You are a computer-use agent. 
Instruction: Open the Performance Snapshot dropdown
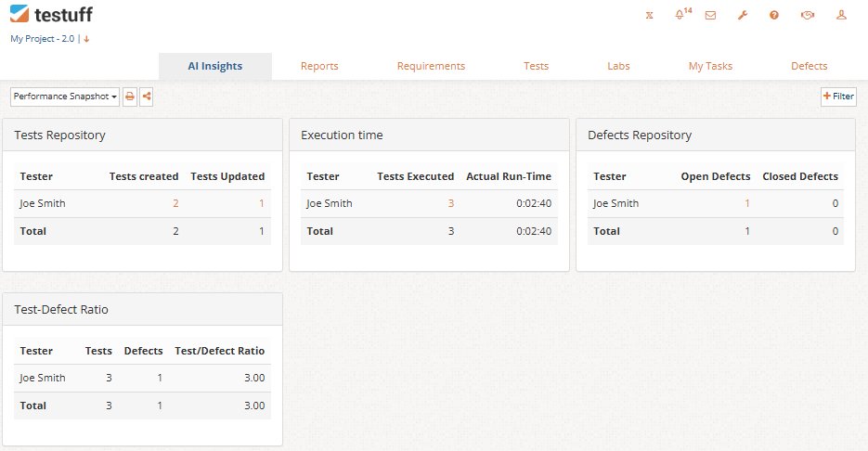(65, 97)
